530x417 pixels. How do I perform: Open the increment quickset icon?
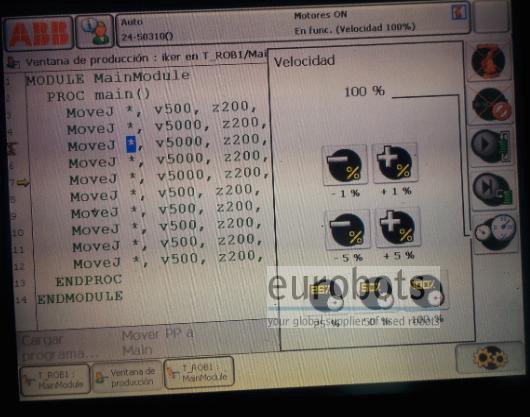pos(491,105)
